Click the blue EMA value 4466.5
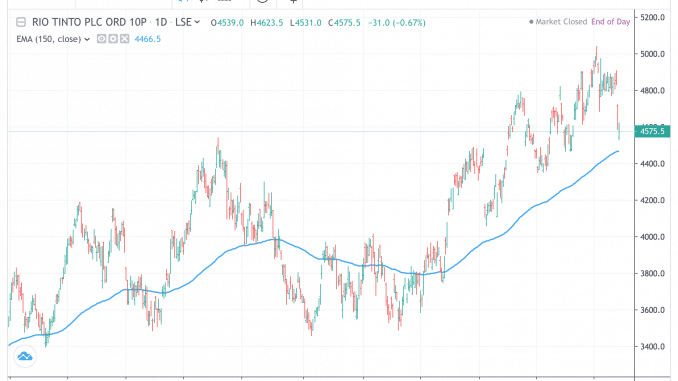 click(x=147, y=39)
